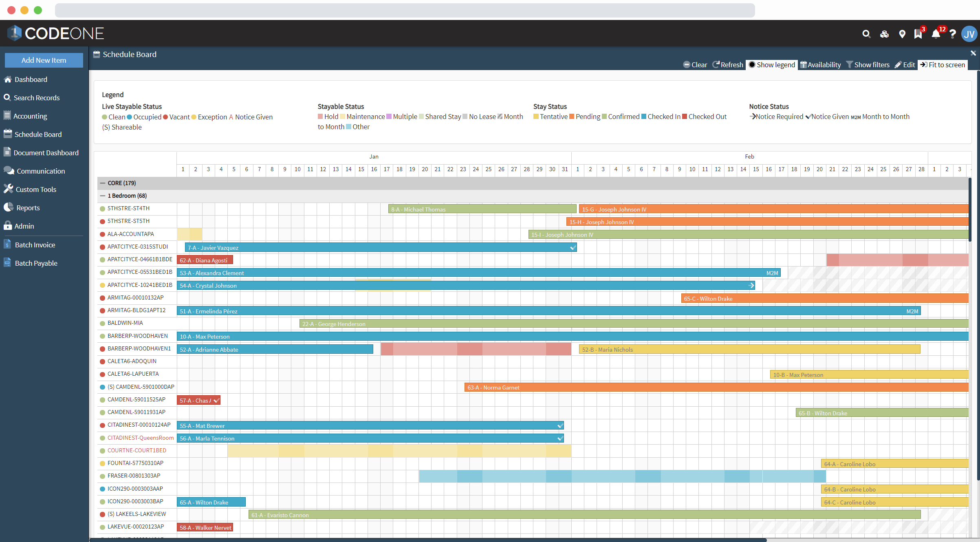This screenshot has width=980, height=542.
Task: Select the 63-A Norma Garnet stay
Action: point(716,388)
